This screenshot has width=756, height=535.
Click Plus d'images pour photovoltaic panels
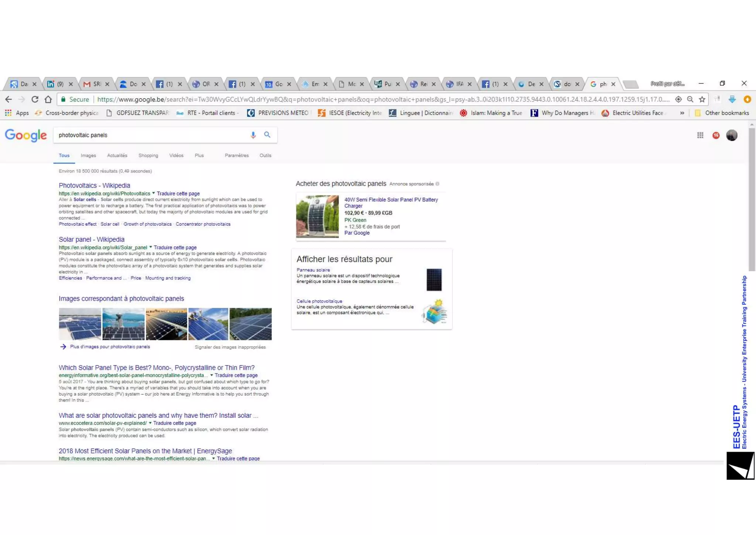(110, 347)
